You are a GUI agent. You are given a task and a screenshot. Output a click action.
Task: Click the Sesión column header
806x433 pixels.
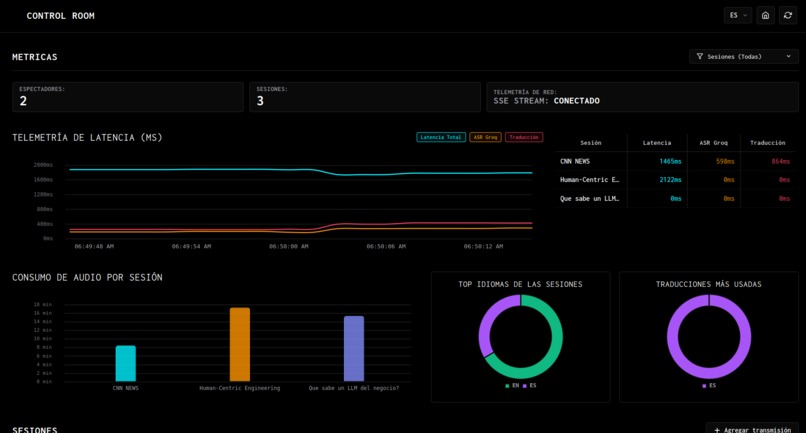click(591, 143)
